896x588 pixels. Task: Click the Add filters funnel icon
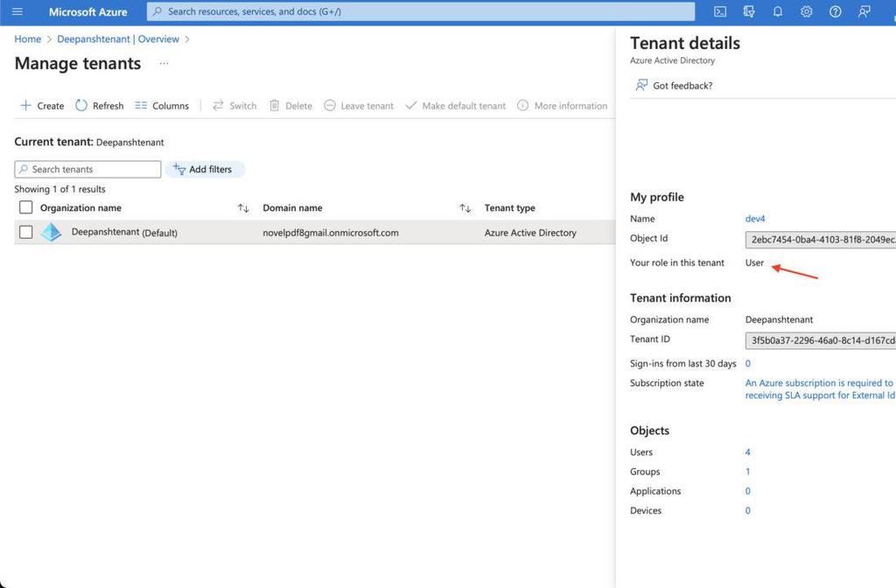pyautogui.click(x=179, y=169)
